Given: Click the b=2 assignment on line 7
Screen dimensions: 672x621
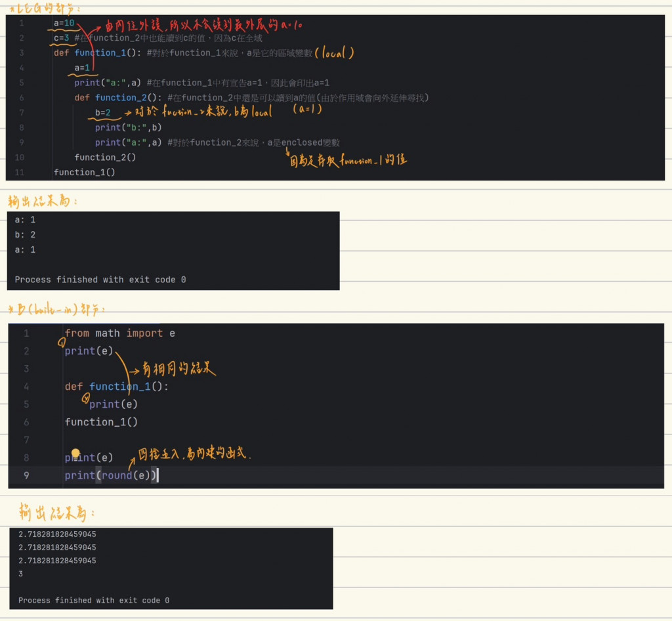Looking at the screenshot, I should point(103,113).
